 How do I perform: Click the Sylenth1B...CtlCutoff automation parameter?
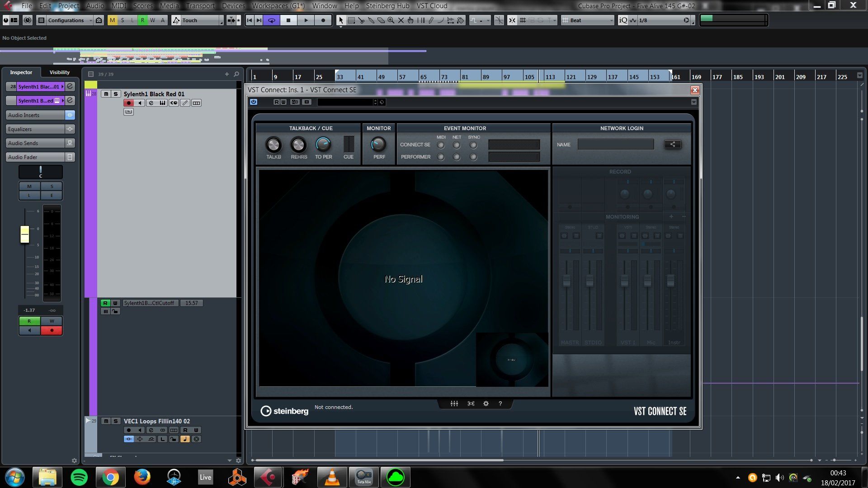coord(150,303)
